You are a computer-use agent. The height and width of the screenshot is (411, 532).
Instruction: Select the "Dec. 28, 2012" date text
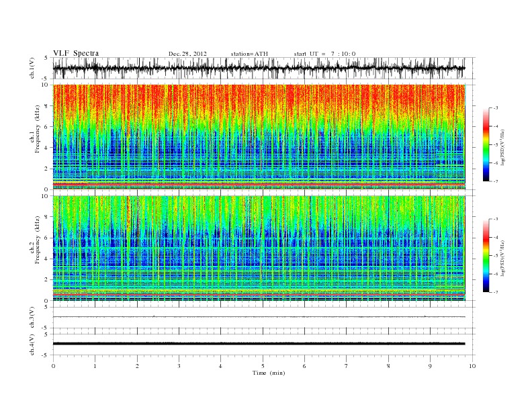click(187, 54)
